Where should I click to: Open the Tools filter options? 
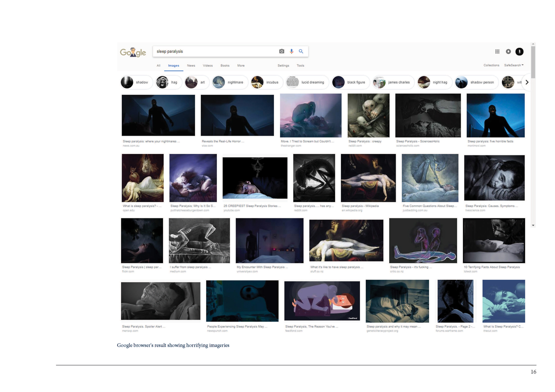coord(300,66)
